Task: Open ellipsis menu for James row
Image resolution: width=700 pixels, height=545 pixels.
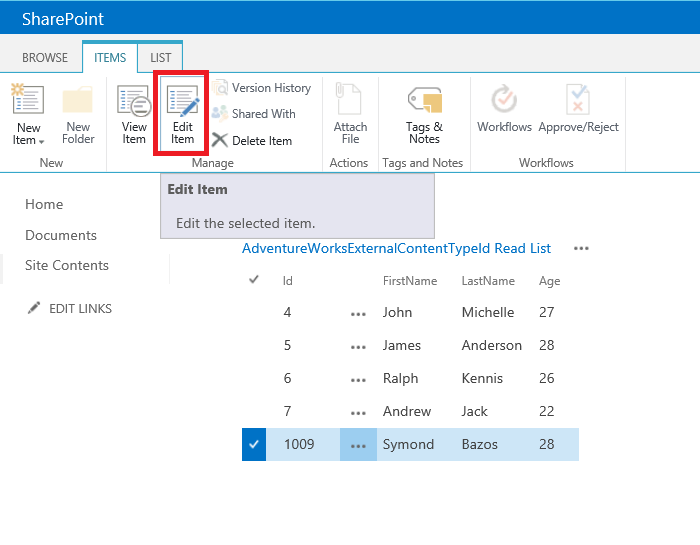Action: click(x=358, y=347)
